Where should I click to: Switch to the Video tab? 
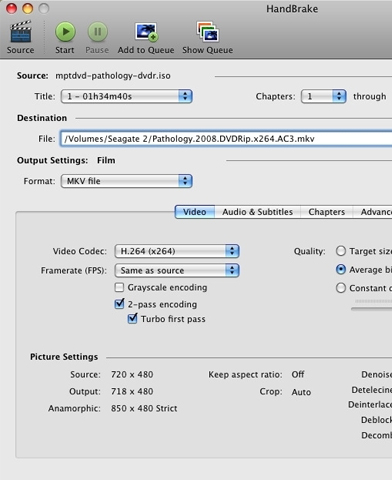195,212
